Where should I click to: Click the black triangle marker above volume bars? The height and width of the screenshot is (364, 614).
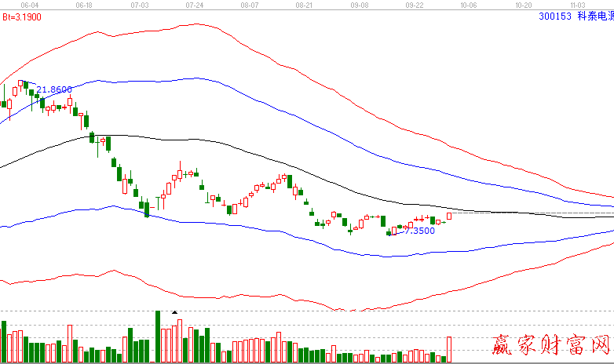174,312
